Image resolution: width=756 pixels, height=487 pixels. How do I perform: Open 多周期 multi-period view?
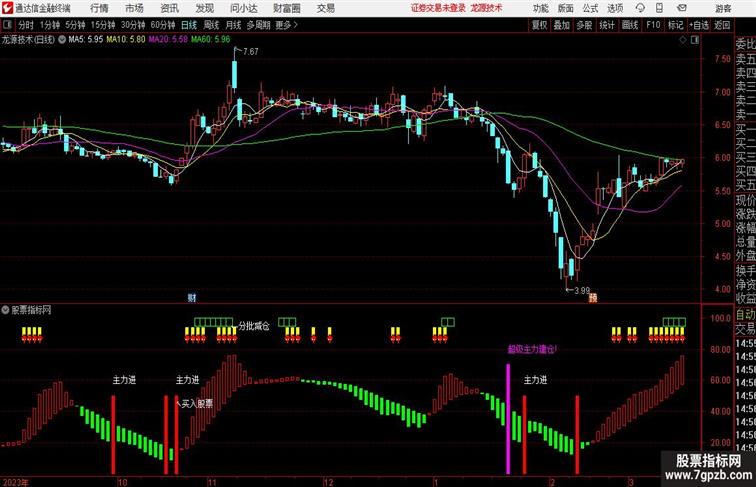[x=258, y=25]
